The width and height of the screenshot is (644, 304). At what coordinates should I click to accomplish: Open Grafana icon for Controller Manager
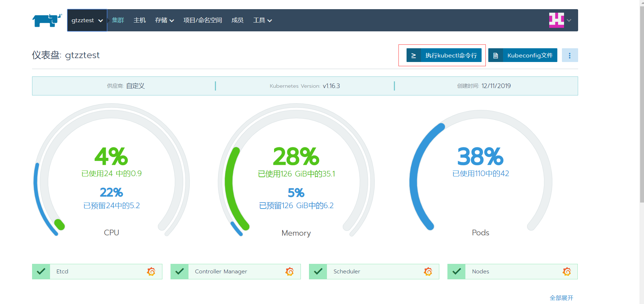[290, 272]
